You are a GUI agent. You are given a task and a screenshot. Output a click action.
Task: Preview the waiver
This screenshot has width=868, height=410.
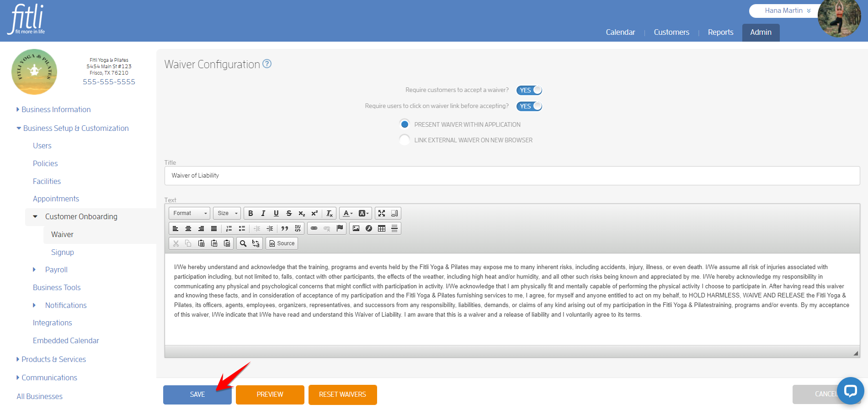coord(270,394)
